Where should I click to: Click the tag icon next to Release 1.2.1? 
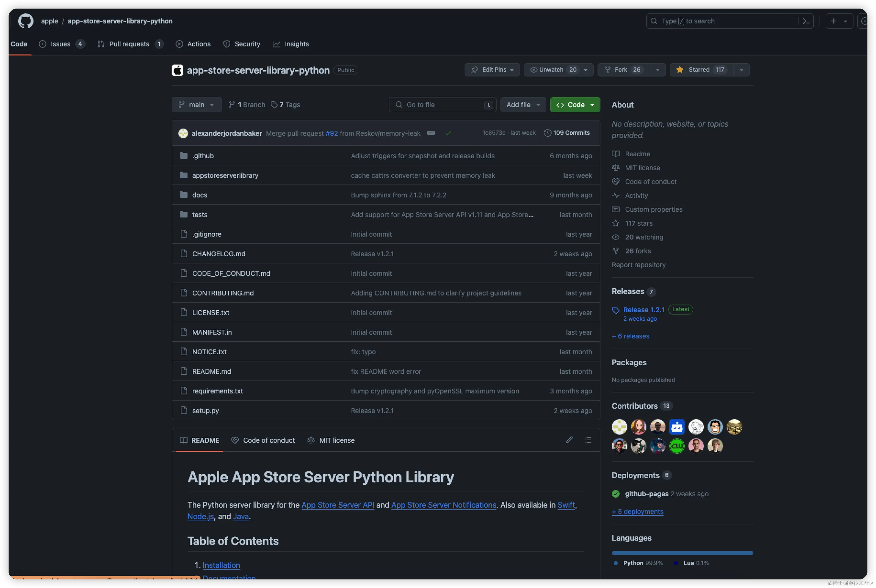(x=616, y=310)
